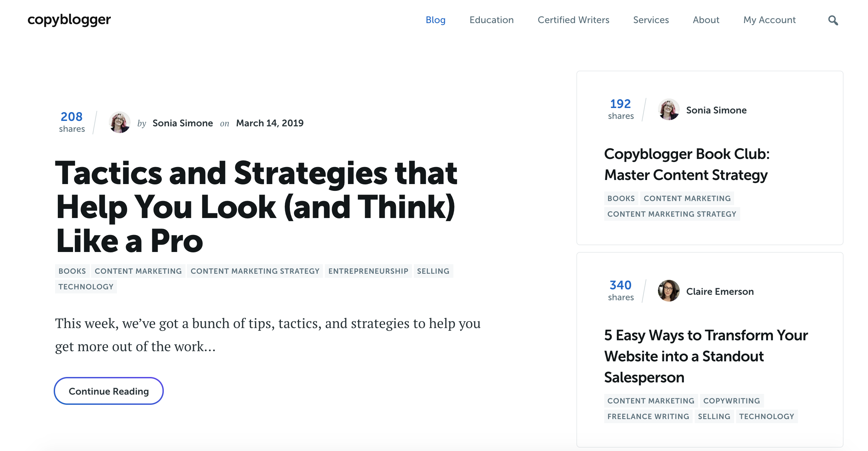Open Claire Emerson author link
This screenshot has height=451, width=868.
[x=720, y=291]
